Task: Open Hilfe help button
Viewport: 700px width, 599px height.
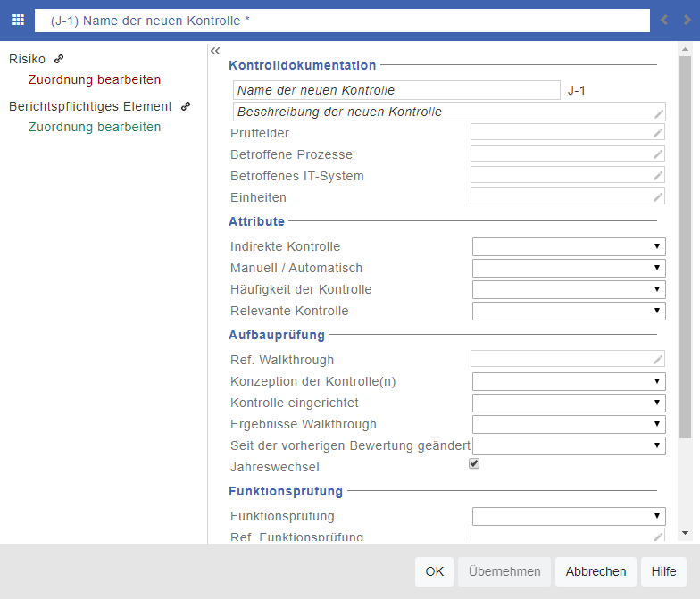Action: click(663, 571)
